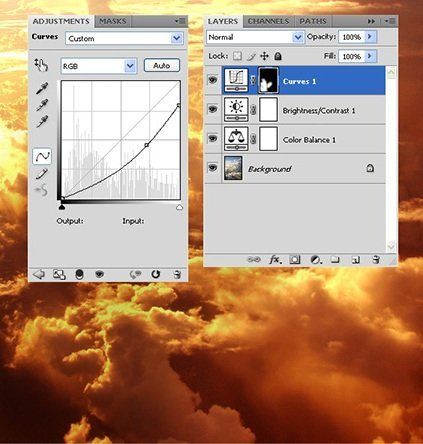This screenshot has width=423, height=444.
Task: Open Adjustments panel options menu
Action: (x=180, y=21)
